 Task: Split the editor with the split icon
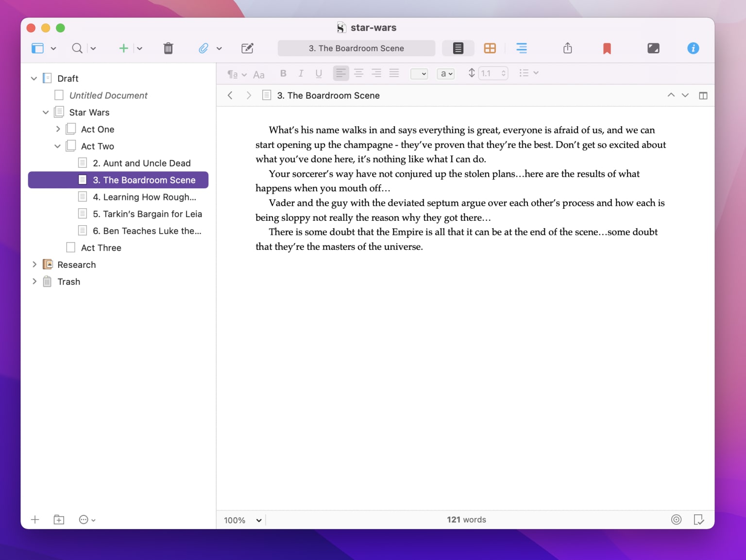click(703, 96)
